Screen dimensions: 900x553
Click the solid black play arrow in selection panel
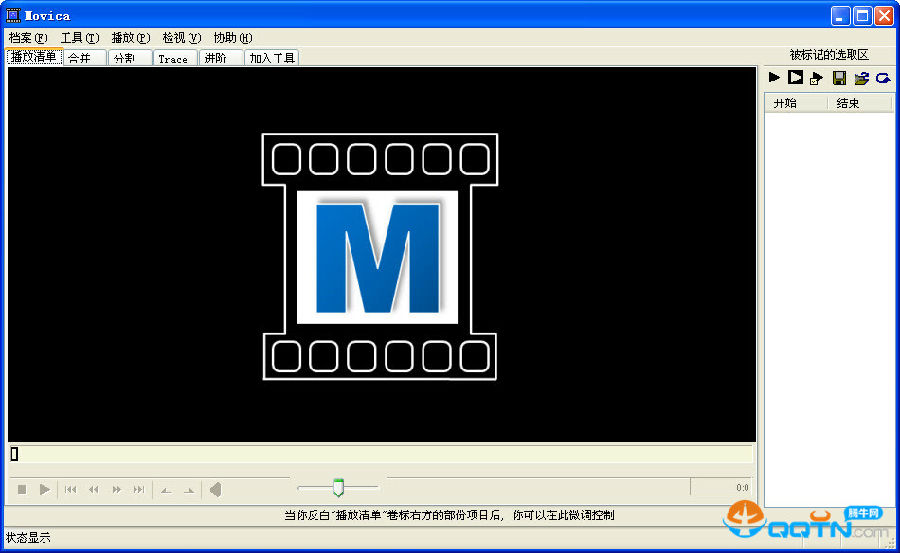pyautogui.click(x=774, y=77)
